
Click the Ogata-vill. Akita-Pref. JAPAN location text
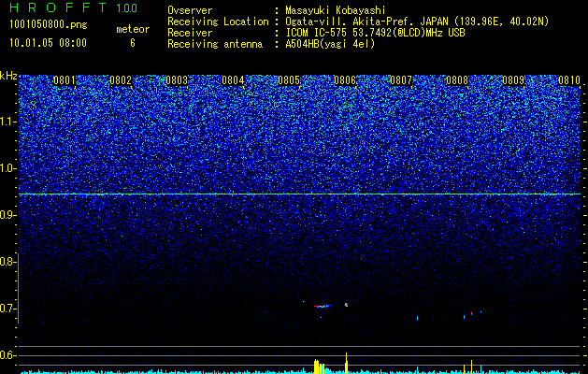tap(416, 22)
